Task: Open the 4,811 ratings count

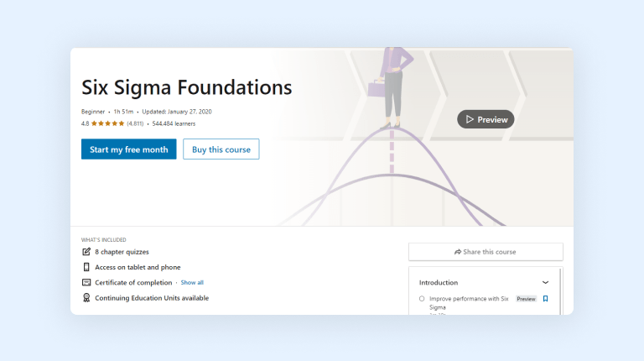Action: click(135, 123)
